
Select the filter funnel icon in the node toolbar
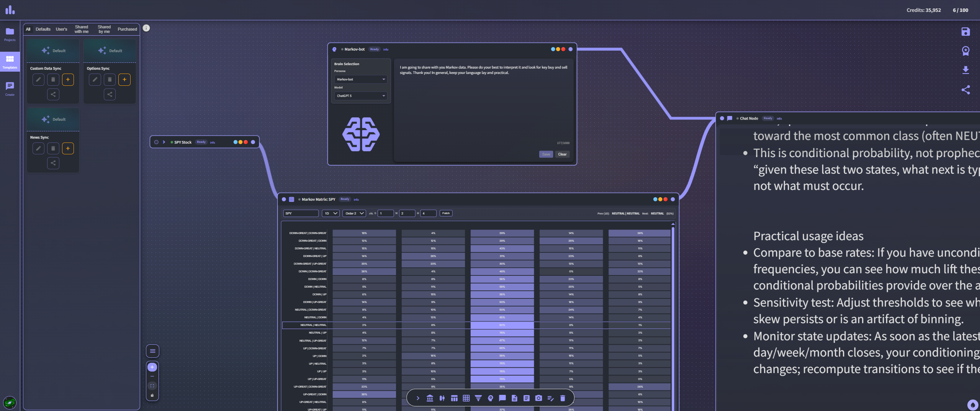(478, 398)
